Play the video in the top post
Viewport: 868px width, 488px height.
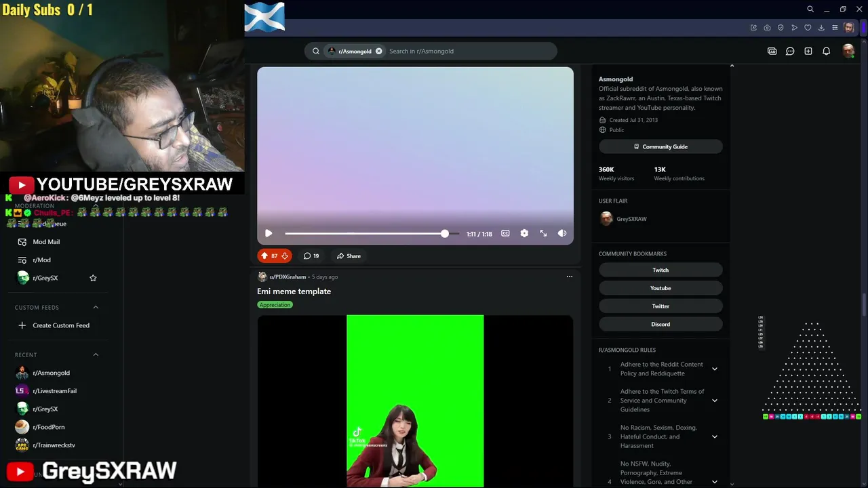coord(269,233)
